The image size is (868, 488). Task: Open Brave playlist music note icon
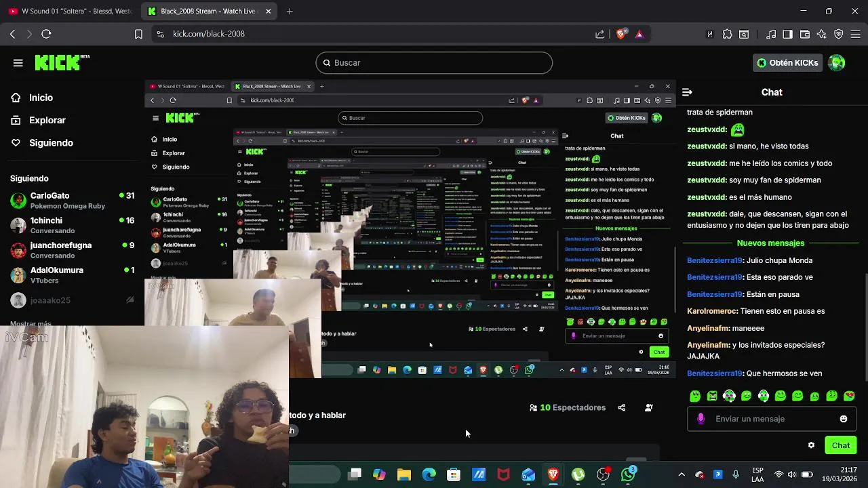tap(771, 34)
